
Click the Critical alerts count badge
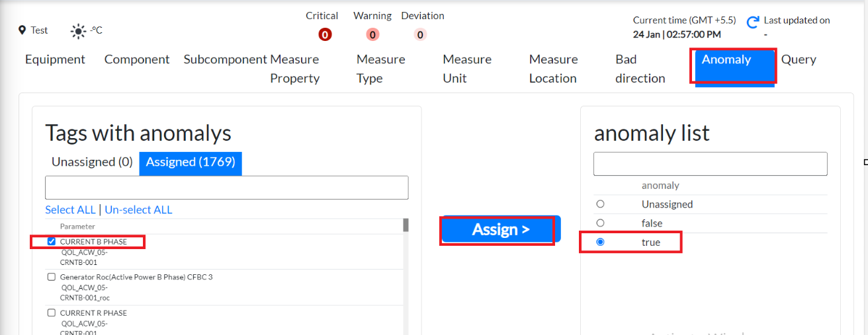[325, 34]
